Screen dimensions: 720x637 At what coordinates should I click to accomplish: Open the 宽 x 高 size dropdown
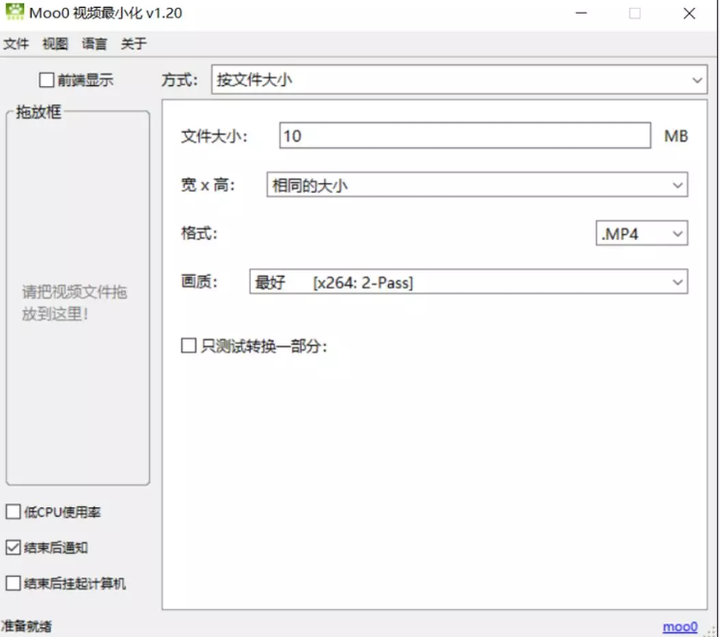476,185
